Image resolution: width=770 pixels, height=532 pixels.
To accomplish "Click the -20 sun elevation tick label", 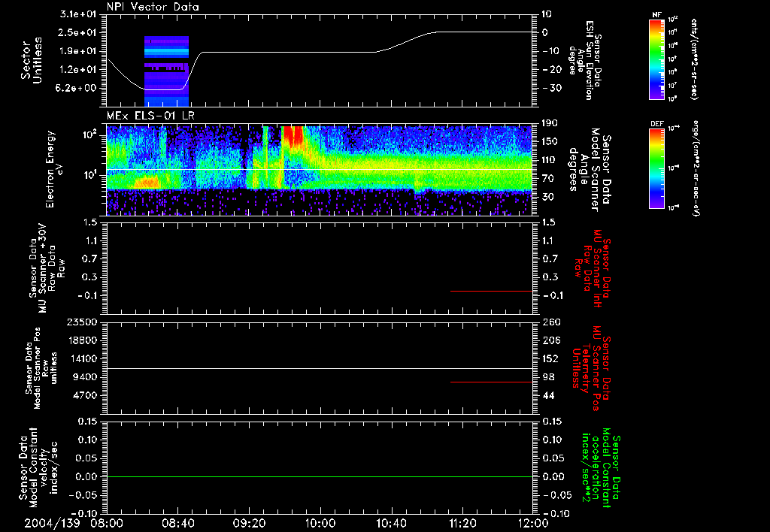I will (550, 70).
